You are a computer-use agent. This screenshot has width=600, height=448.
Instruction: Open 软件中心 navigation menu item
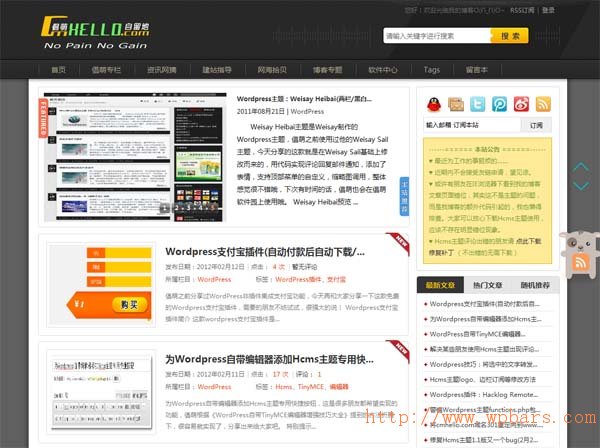383,70
